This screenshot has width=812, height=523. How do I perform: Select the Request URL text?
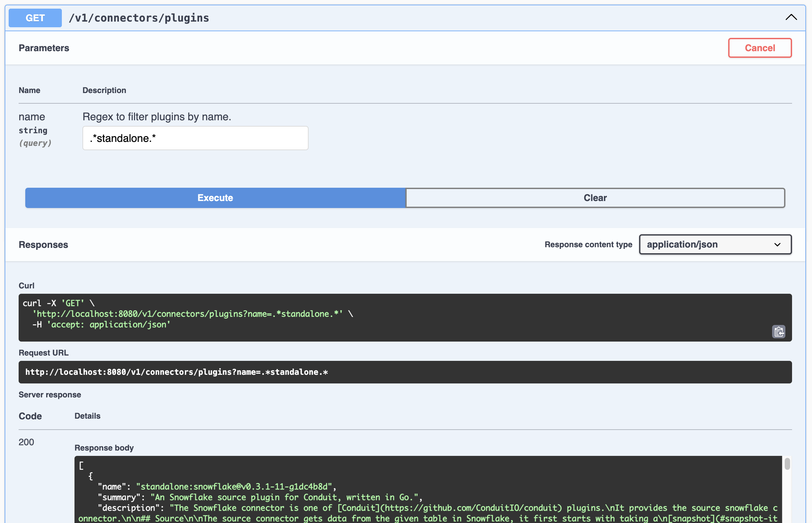(x=176, y=372)
